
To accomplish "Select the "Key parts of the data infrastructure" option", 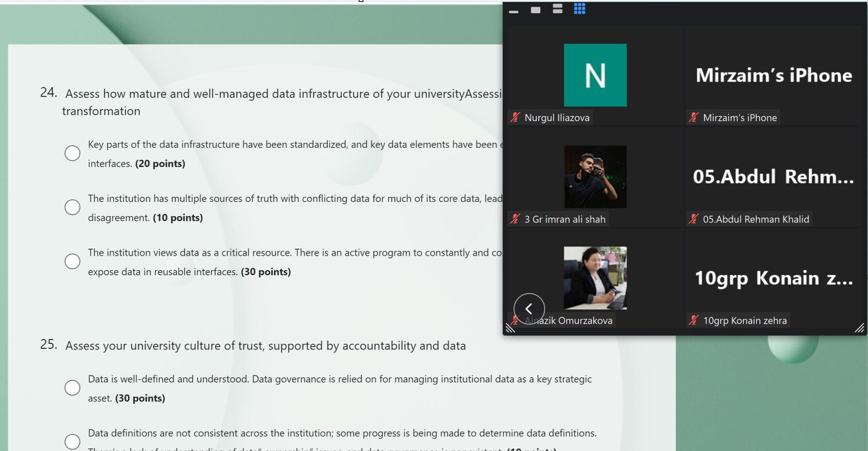I will click(x=72, y=153).
